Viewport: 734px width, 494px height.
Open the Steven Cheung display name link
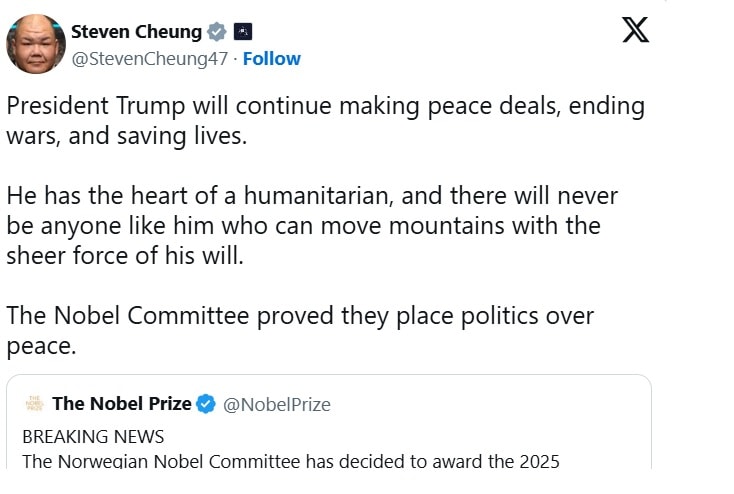click(136, 32)
